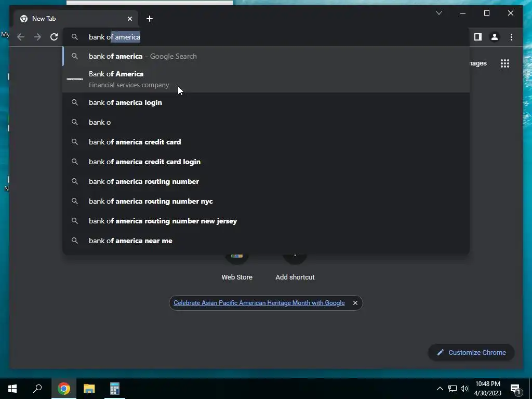This screenshot has width=532, height=399.
Task: Open Calculator app in taskbar
Action: 115,389
